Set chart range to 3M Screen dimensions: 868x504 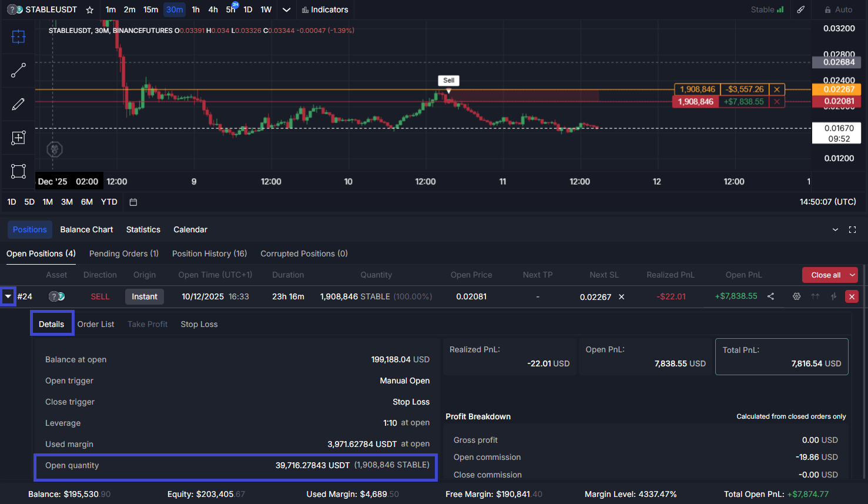pyautogui.click(x=67, y=202)
